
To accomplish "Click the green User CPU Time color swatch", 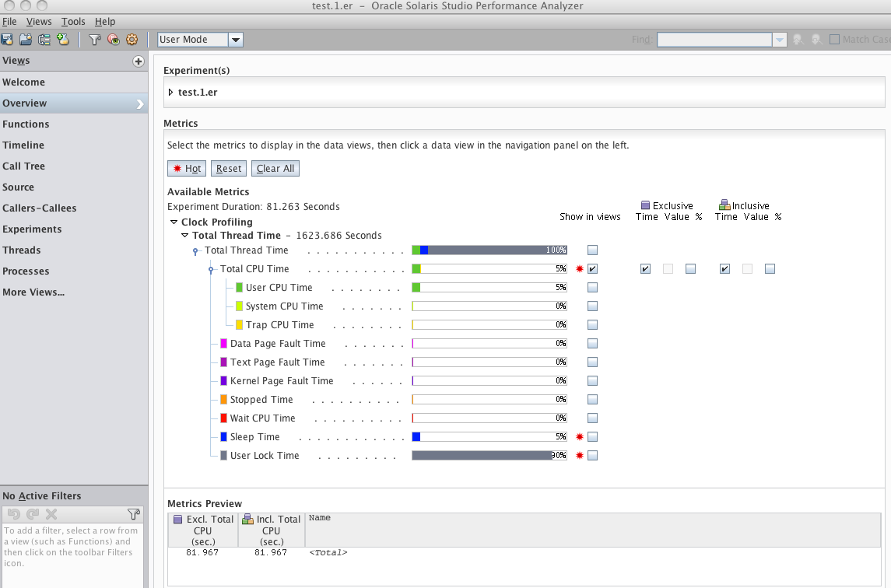I will coord(239,288).
